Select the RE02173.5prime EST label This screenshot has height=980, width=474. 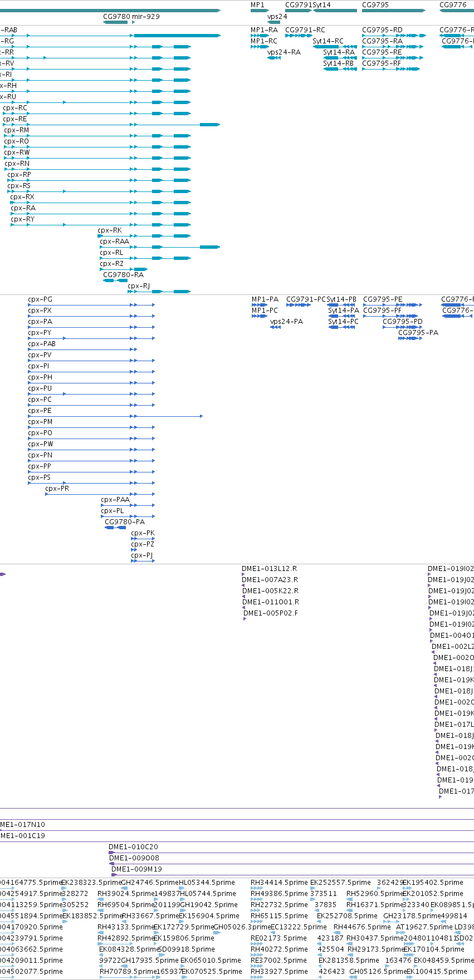point(278,938)
